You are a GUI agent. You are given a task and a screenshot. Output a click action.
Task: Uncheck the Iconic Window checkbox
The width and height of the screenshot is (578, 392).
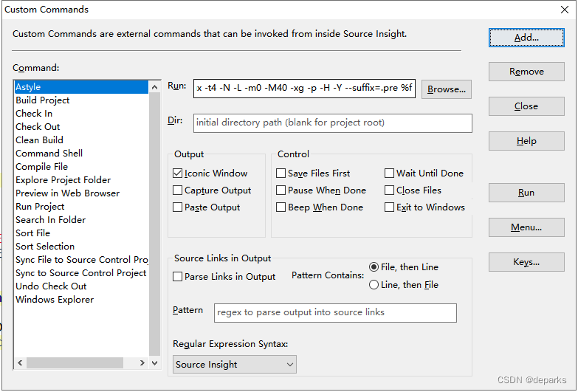178,173
